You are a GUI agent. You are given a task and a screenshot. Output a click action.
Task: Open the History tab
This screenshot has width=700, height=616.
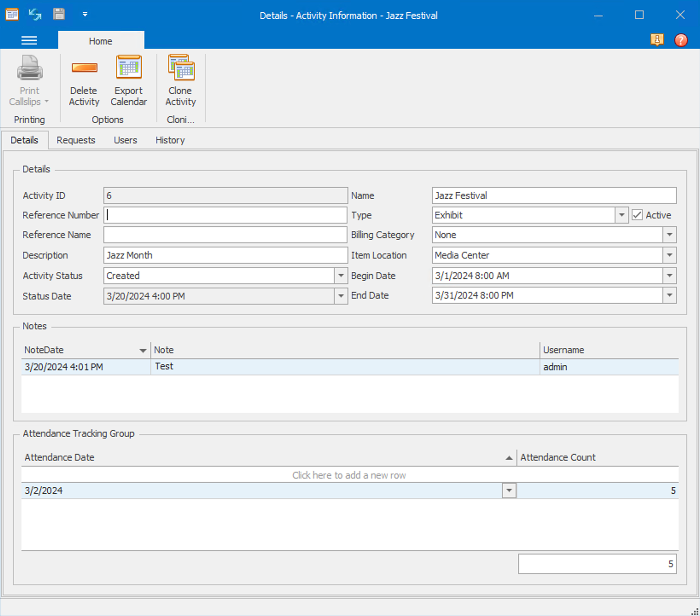point(170,140)
